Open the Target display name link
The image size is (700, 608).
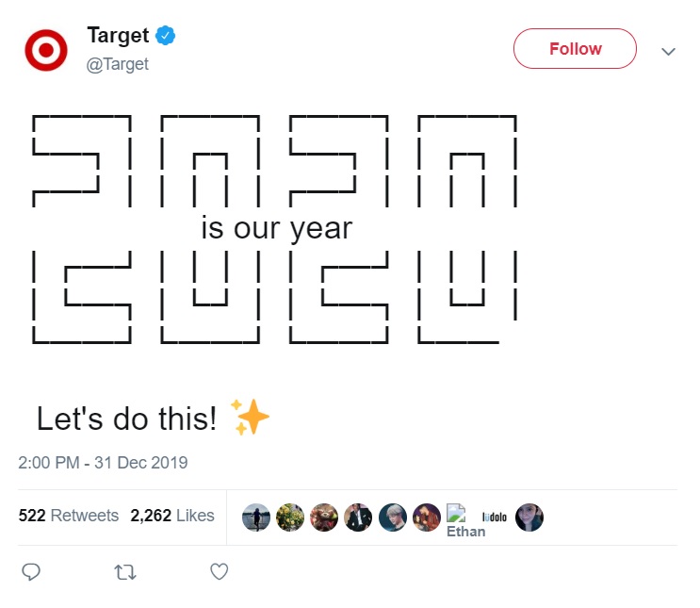118,36
